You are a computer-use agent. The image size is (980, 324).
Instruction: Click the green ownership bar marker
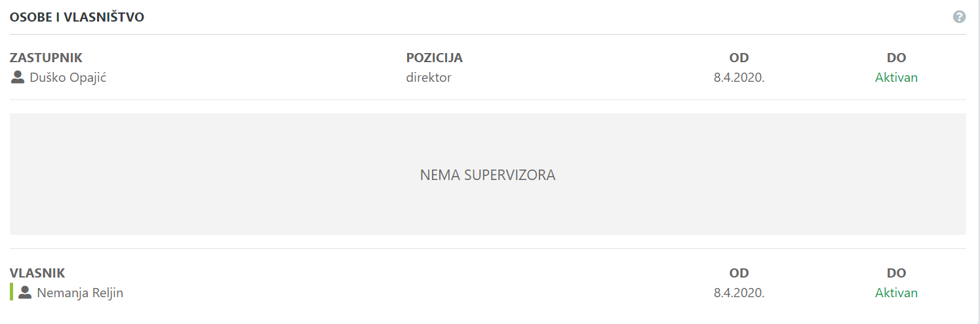click(11, 292)
